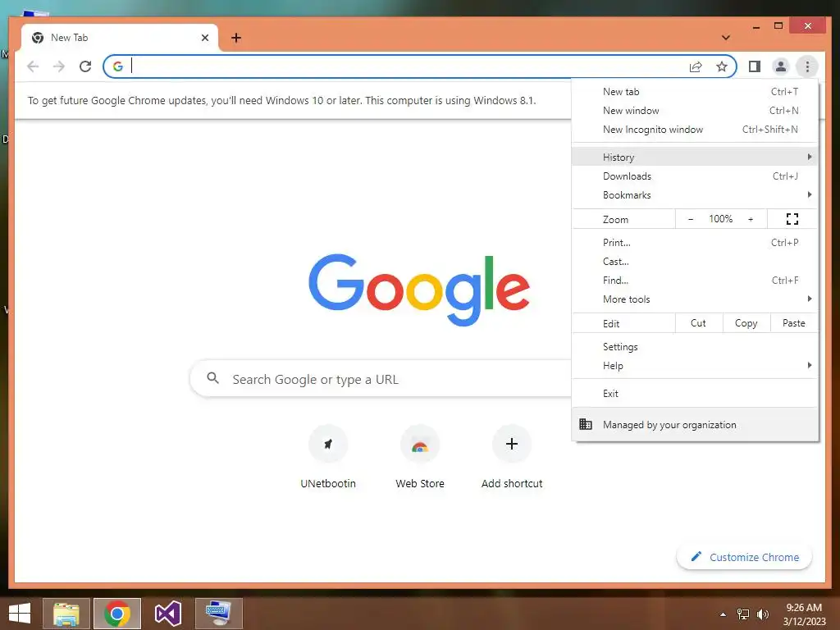This screenshot has height=630, width=840.
Task: Select New window menu item
Action: [x=695, y=111]
